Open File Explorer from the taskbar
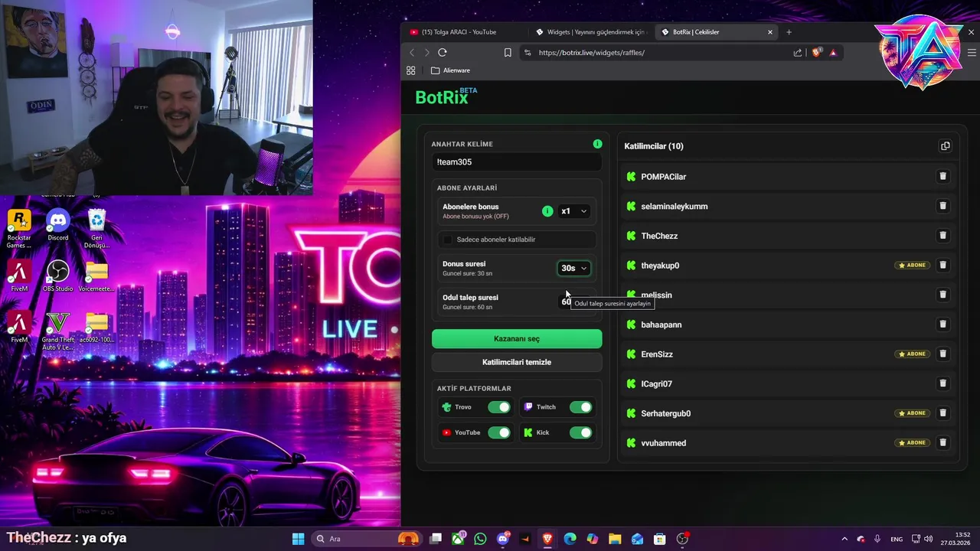Image resolution: width=980 pixels, height=551 pixels. [x=615, y=539]
